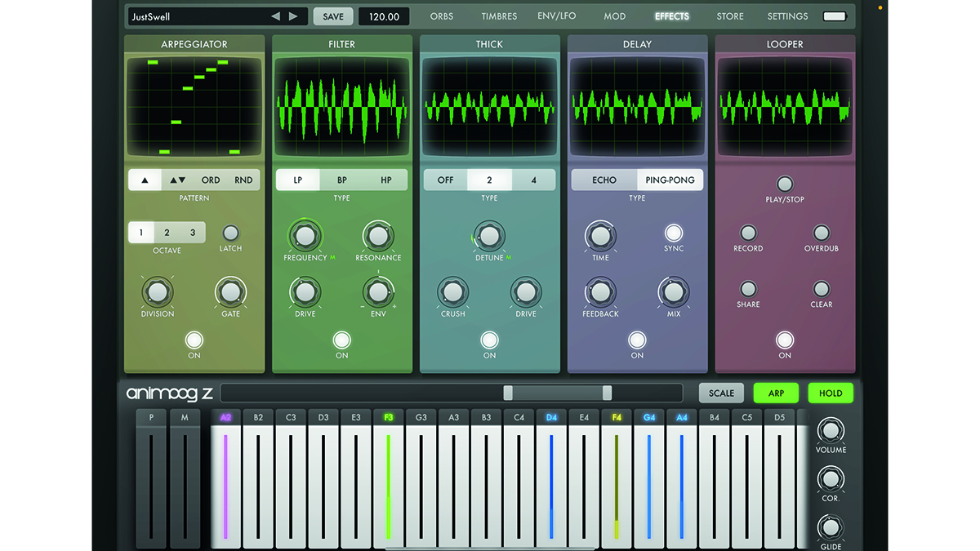Set arpeggiator octave to 3
This screenshot has width=980, height=551.
[x=193, y=233]
